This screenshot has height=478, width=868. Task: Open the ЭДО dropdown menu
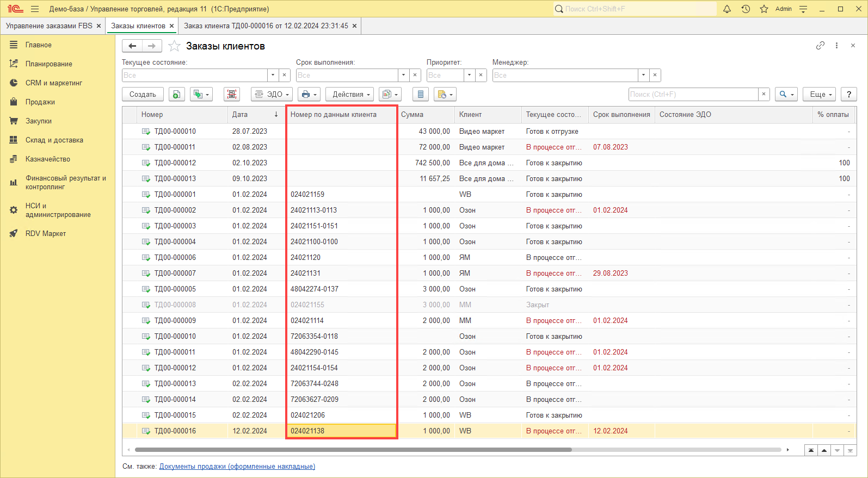pyautogui.click(x=273, y=95)
